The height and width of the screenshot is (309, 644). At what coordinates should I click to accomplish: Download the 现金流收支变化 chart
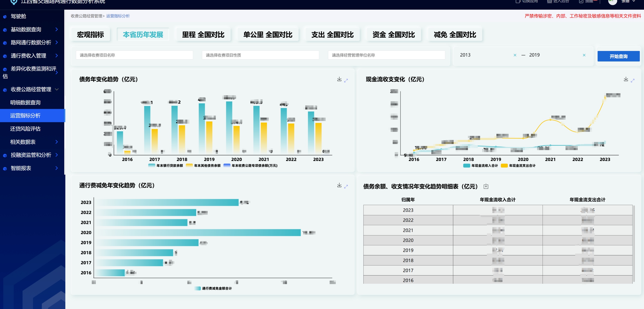(x=626, y=79)
